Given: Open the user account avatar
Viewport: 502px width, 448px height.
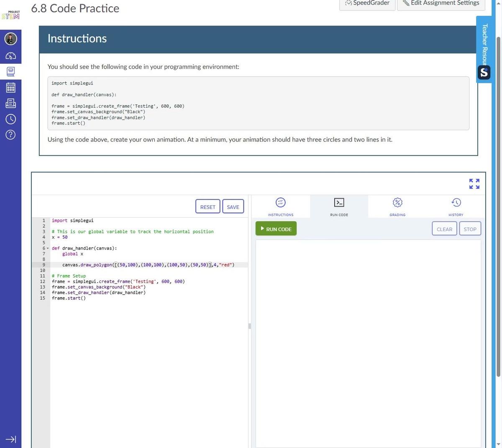Looking at the screenshot, I should click(10, 39).
